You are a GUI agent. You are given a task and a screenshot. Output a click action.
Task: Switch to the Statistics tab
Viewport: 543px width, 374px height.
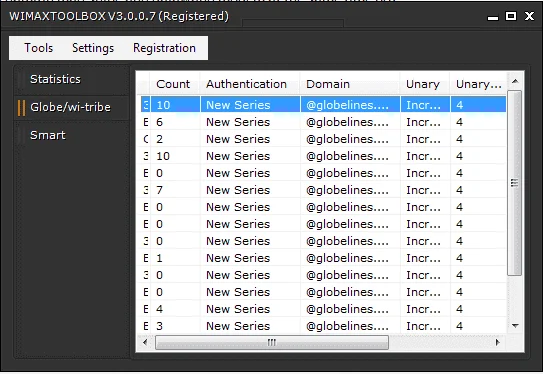(x=72, y=79)
